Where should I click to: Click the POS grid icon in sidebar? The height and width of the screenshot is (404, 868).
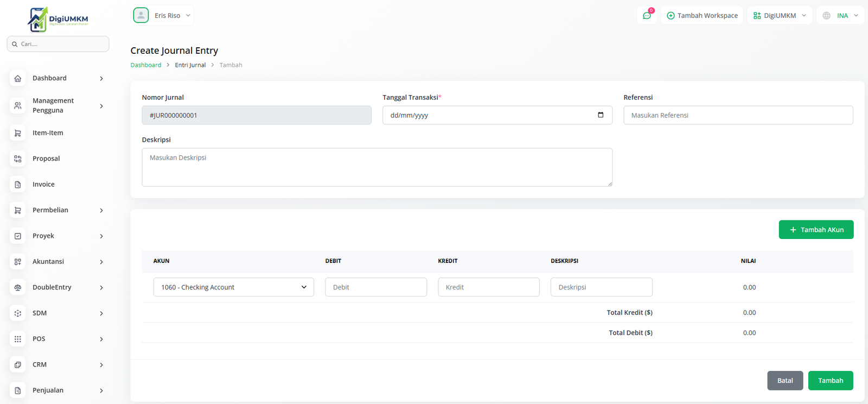18,339
